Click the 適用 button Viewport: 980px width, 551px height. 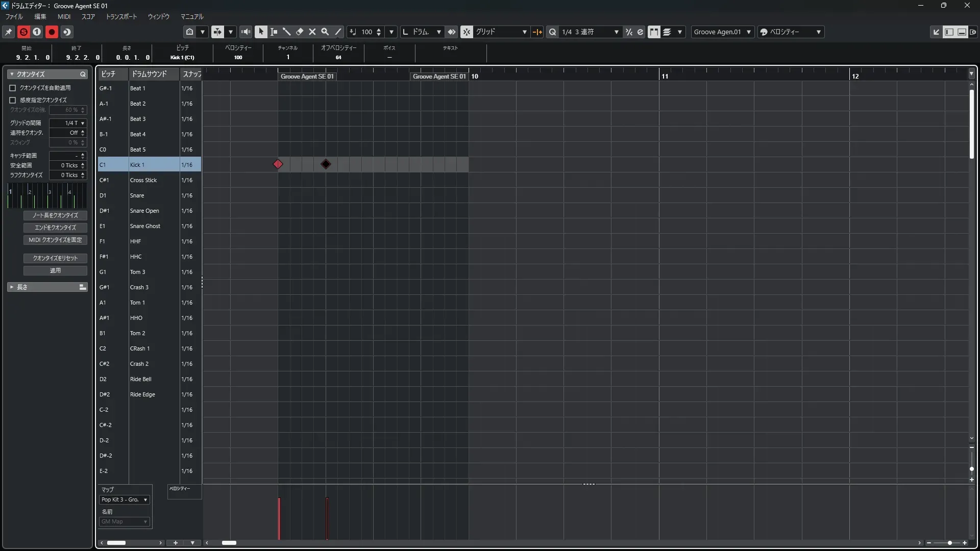(55, 270)
